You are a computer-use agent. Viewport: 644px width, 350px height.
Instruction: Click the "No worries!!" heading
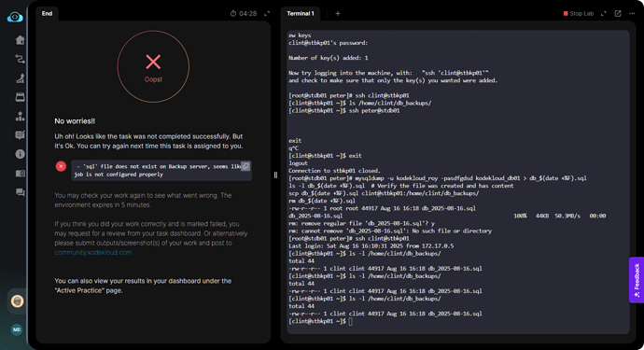point(75,121)
